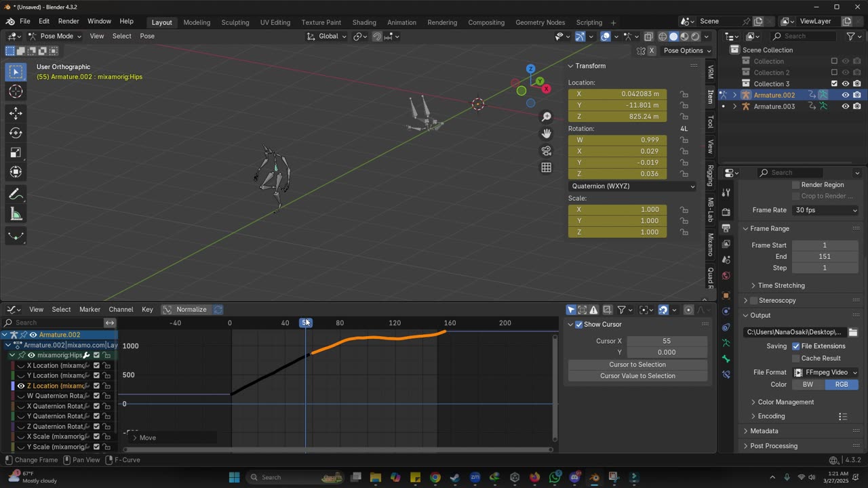This screenshot has height=488, width=868.
Task: Click the pan hand viewport gizmo
Action: coord(547,134)
